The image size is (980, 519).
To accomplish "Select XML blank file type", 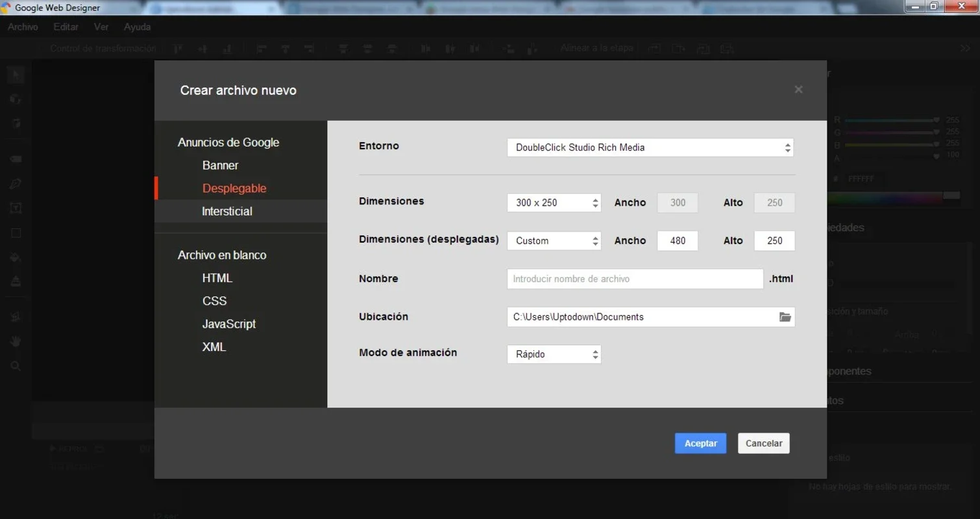I will [214, 347].
